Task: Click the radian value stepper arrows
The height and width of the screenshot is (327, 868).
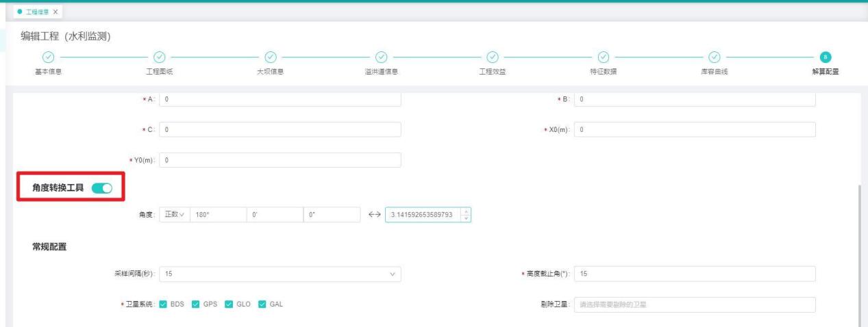Action: (x=467, y=215)
